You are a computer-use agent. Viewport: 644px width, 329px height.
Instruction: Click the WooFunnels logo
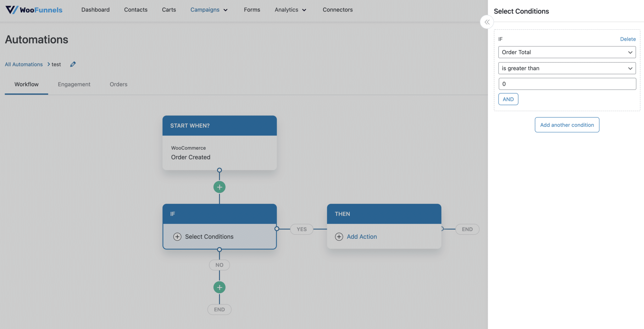point(34,10)
